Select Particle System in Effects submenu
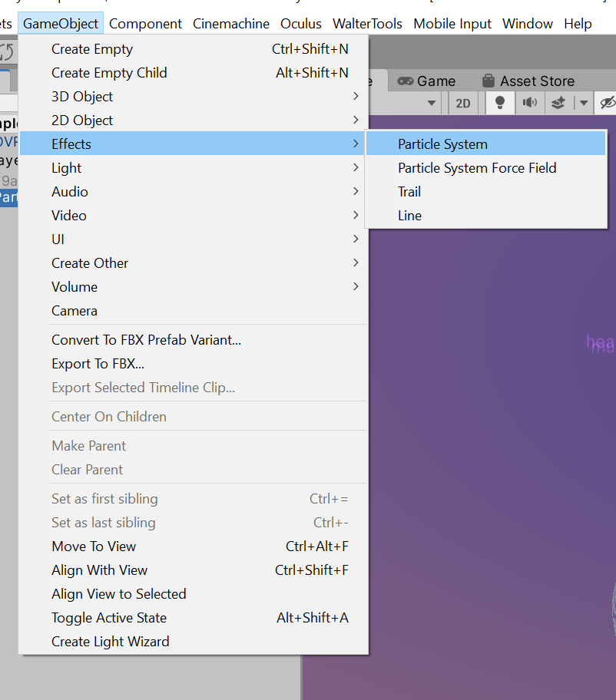 click(x=485, y=144)
